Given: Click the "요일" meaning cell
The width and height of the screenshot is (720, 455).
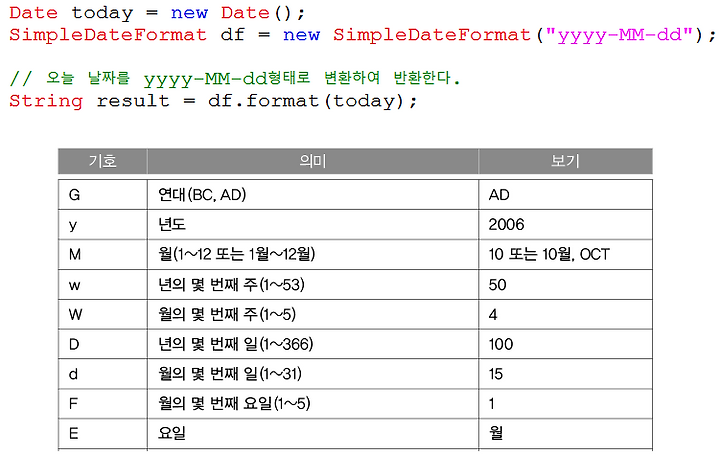Looking at the screenshot, I should (x=313, y=433).
